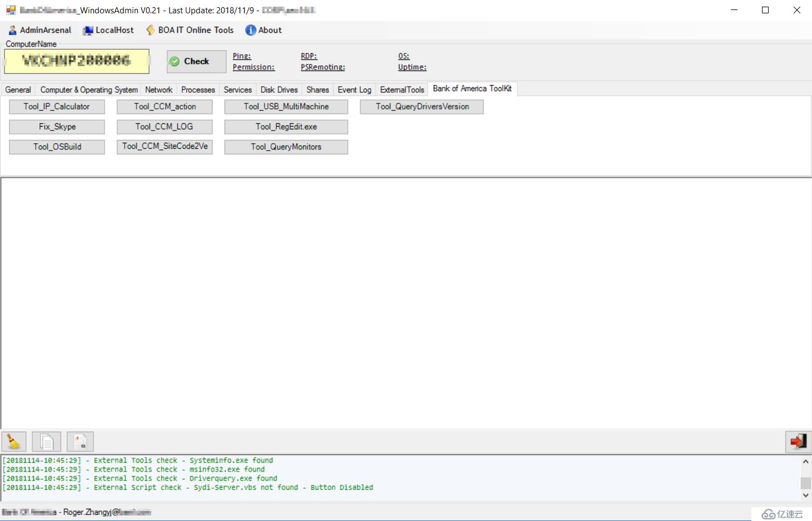Click the Check button label
This screenshot has height=521, width=812.
(197, 61)
